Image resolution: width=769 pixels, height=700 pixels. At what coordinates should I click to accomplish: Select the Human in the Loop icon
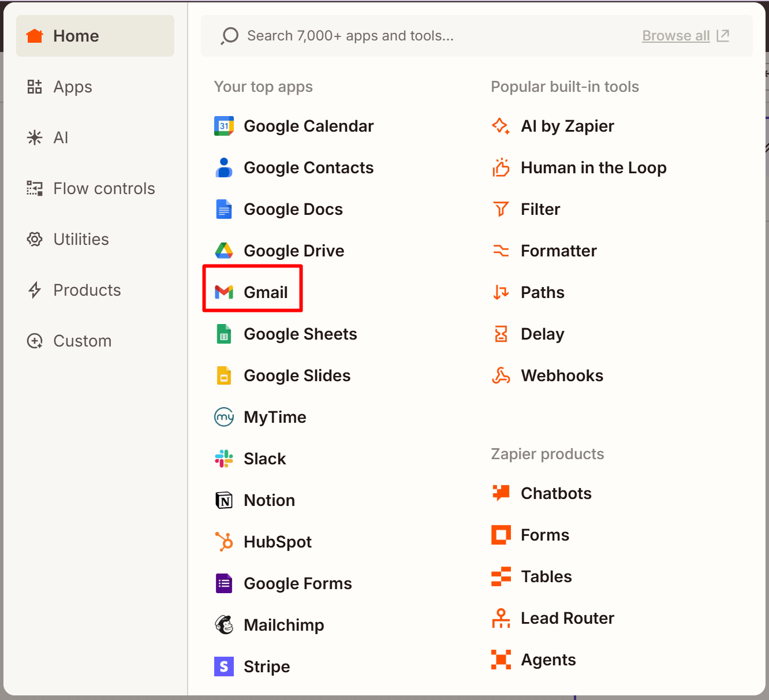pyautogui.click(x=501, y=167)
